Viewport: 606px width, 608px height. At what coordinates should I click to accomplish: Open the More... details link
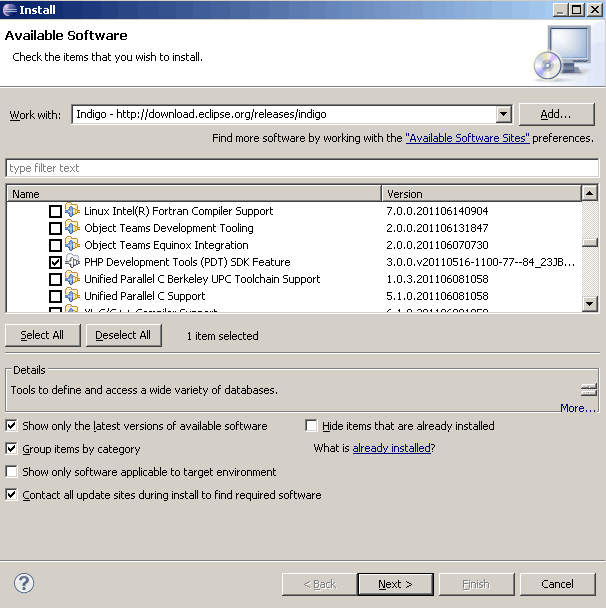578,408
